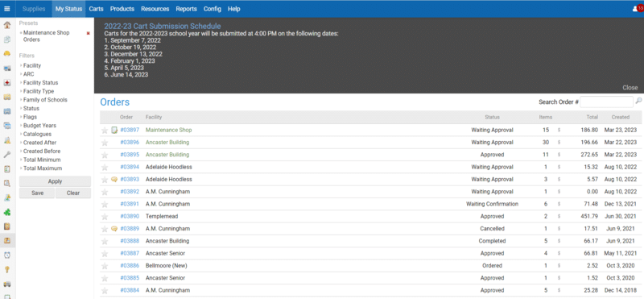Click the Search Order # input field
This screenshot has width=644, height=299.
click(607, 102)
